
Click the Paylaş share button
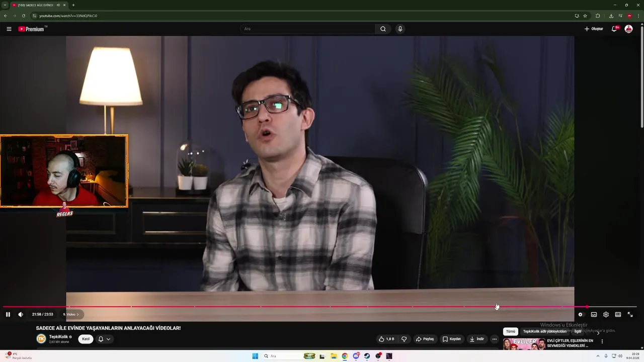[425, 339]
